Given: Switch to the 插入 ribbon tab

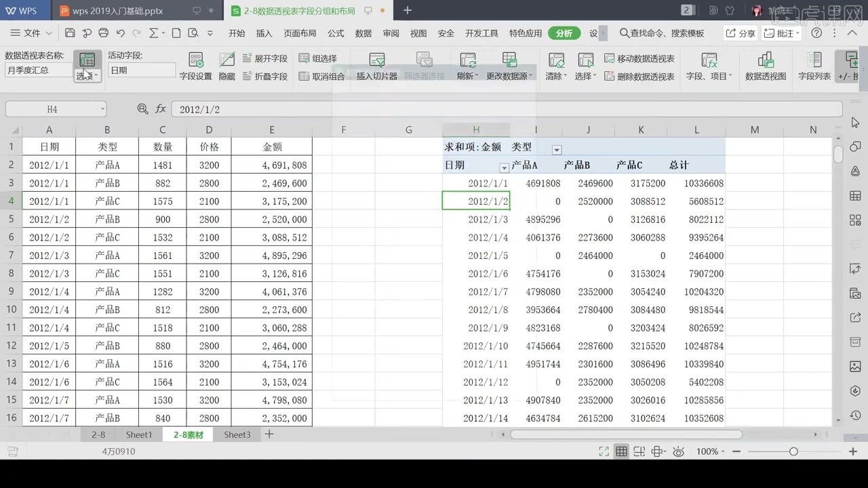Looking at the screenshot, I should [264, 33].
